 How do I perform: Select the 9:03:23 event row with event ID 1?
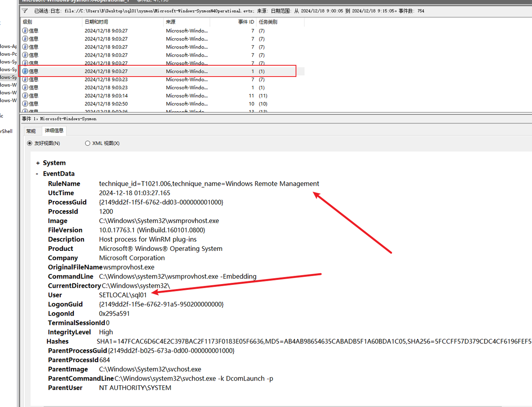tap(163, 88)
